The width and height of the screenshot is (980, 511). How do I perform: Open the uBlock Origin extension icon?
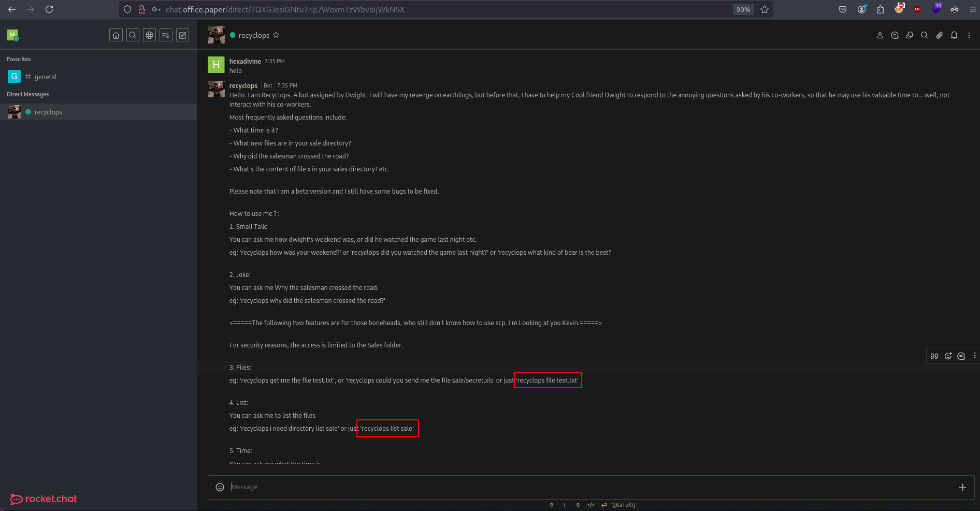point(917,9)
